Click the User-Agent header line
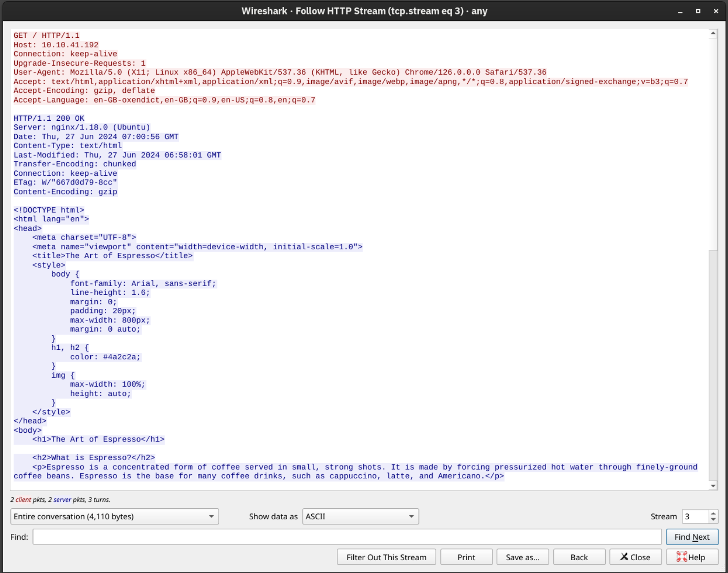This screenshot has height=573, width=728. point(280,72)
